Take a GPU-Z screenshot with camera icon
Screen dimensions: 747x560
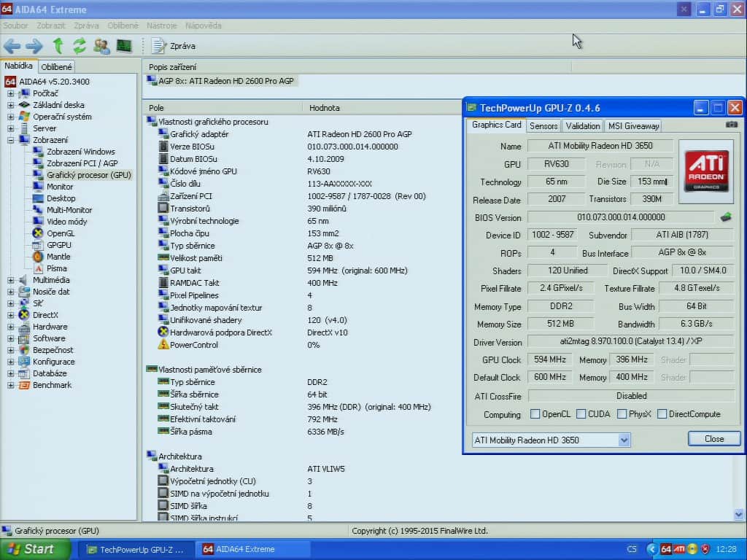click(731, 125)
